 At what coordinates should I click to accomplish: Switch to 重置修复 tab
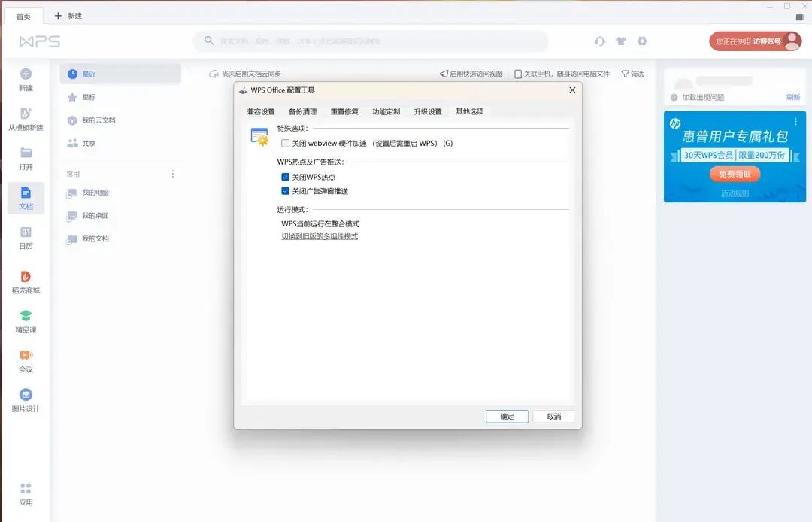pos(344,111)
